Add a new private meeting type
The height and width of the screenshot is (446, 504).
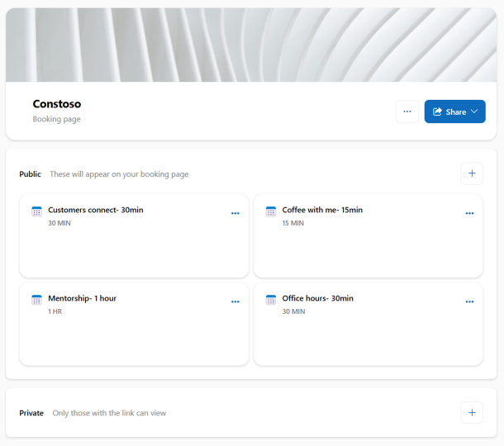[472, 412]
